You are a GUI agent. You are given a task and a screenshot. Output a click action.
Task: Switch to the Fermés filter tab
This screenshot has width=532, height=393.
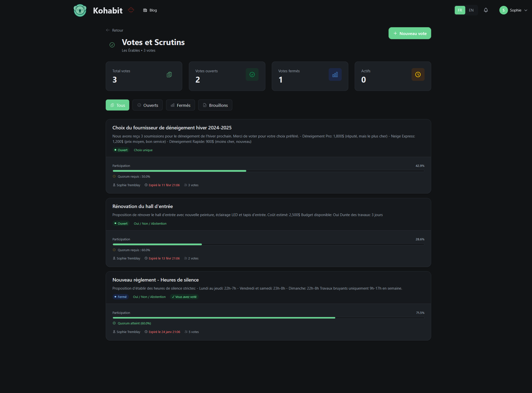180,105
